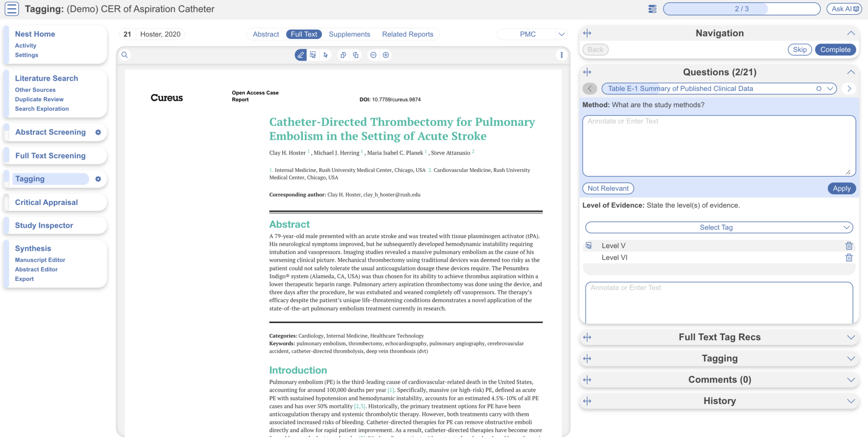Rotate the document counterclockwise
Viewport: 868px width, 443px height.
(343, 55)
